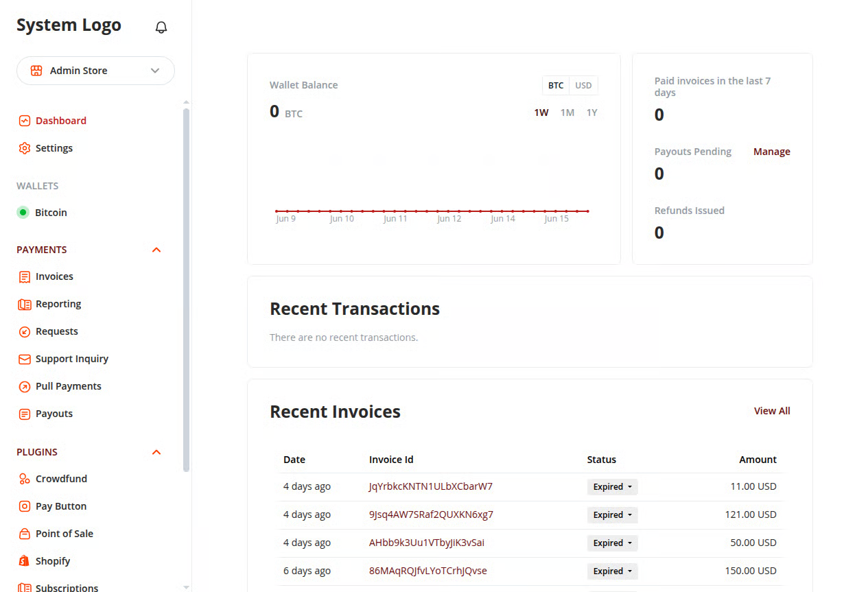
Task: Open invoice AHbb9k3Uu1VTbyJiK3vSai
Action: (x=427, y=543)
